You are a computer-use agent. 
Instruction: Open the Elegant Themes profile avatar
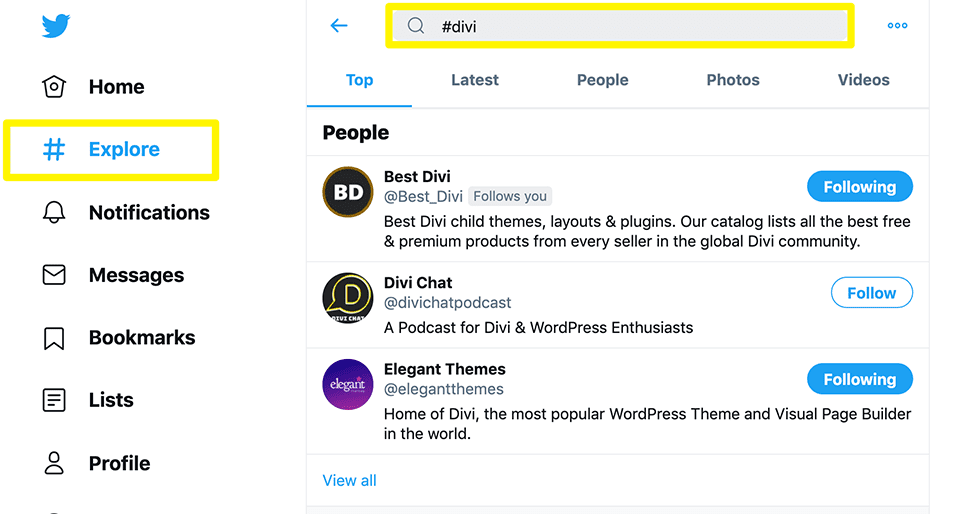[x=348, y=384]
